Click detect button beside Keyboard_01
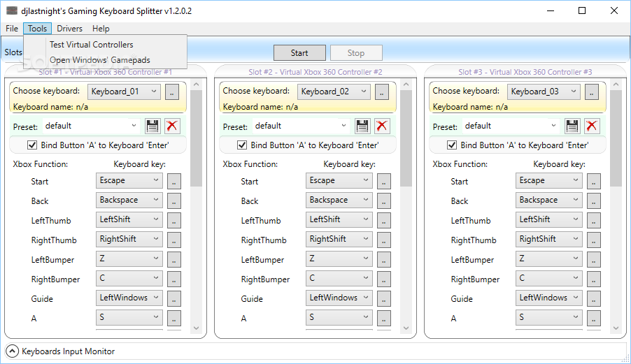 172,92
